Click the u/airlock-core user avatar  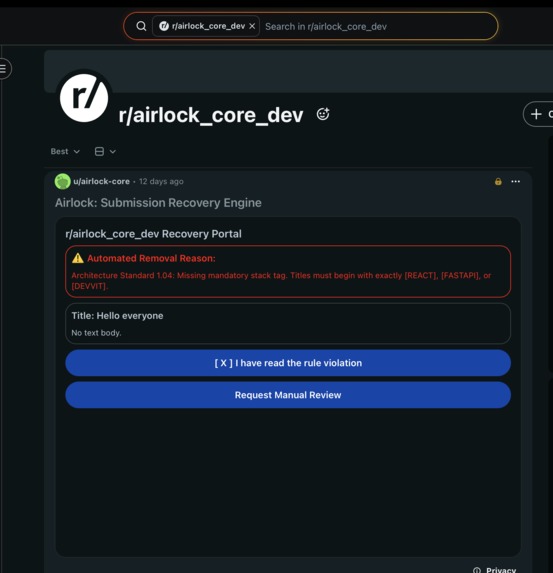63,181
